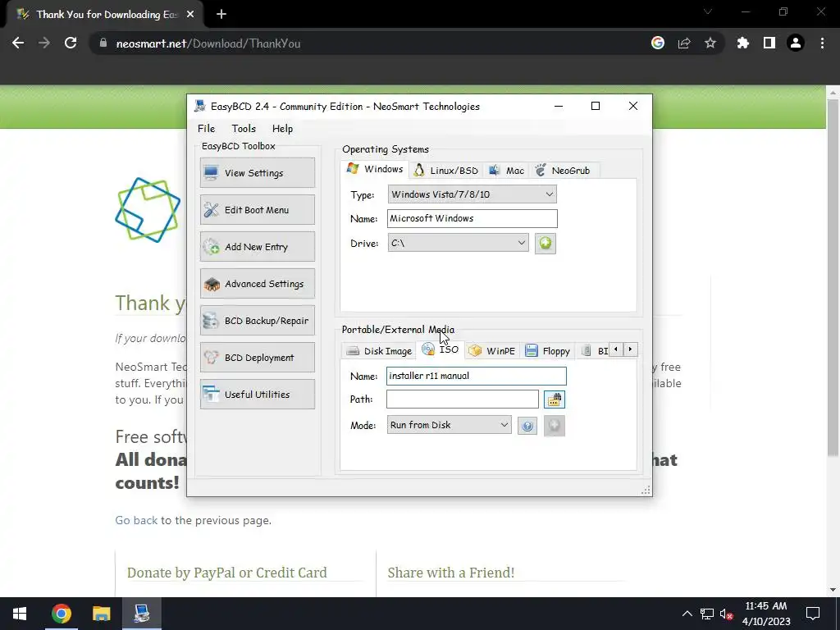The image size is (840, 630).
Task: Bookmark this page with the star icon
Action: (710, 43)
